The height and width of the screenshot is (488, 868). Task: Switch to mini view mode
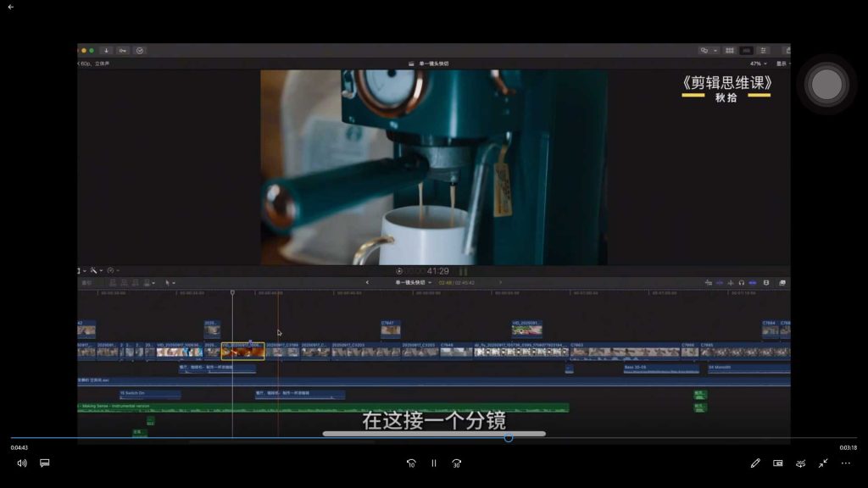tap(778, 463)
